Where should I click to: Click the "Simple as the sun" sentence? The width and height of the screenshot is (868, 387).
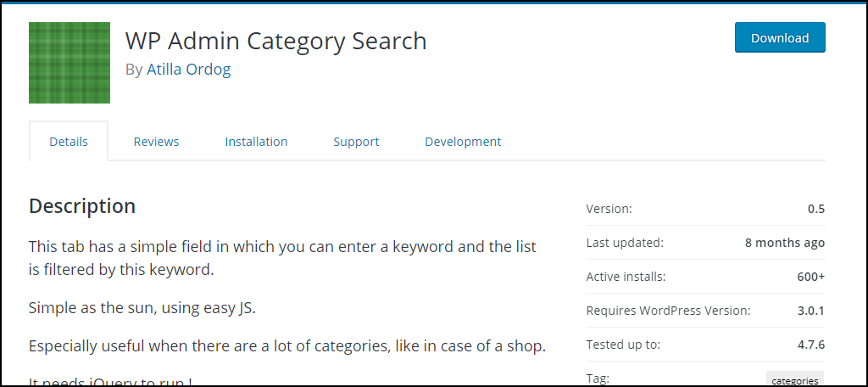pos(142,308)
